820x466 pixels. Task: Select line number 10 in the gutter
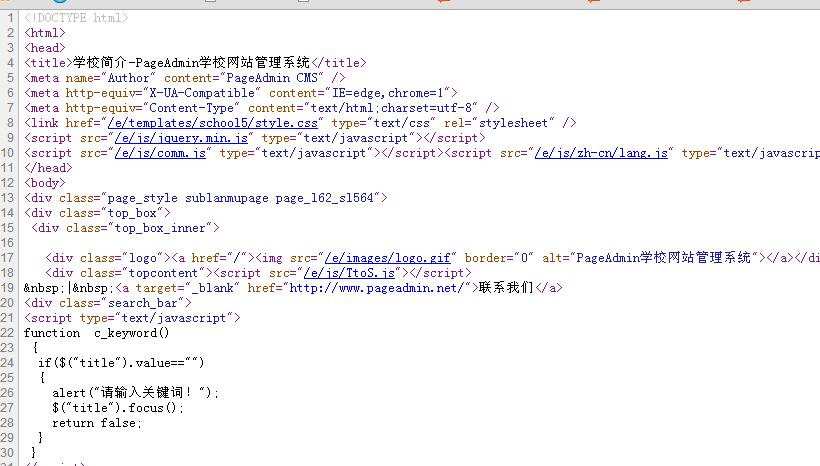(x=8, y=153)
